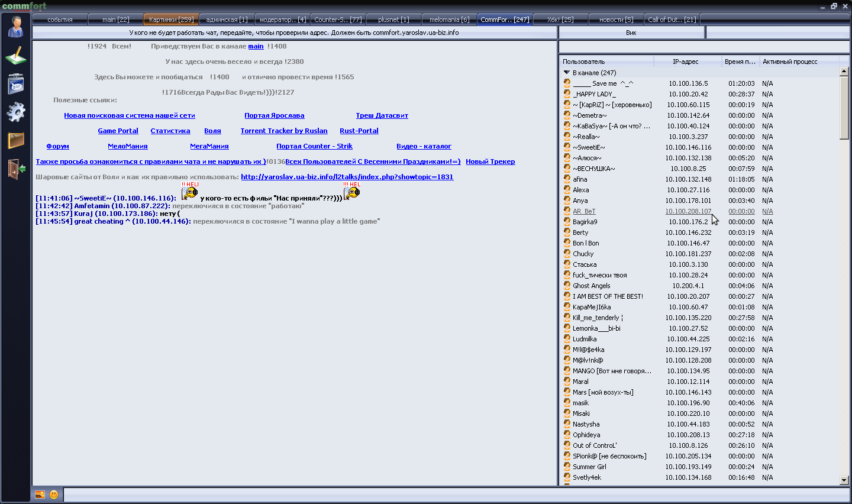
Task: Open the "Torrent Tracker by Ruslan" link
Action: [283, 131]
